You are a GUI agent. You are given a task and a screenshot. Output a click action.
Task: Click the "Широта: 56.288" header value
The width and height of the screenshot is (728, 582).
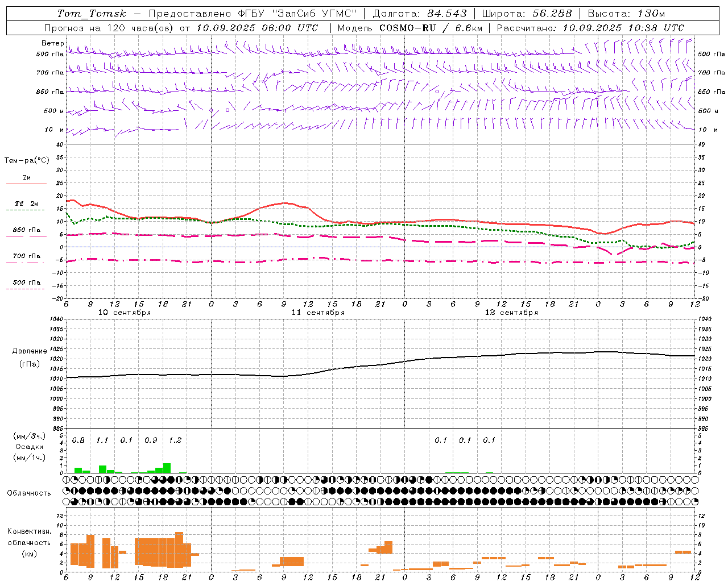tap(527, 14)
